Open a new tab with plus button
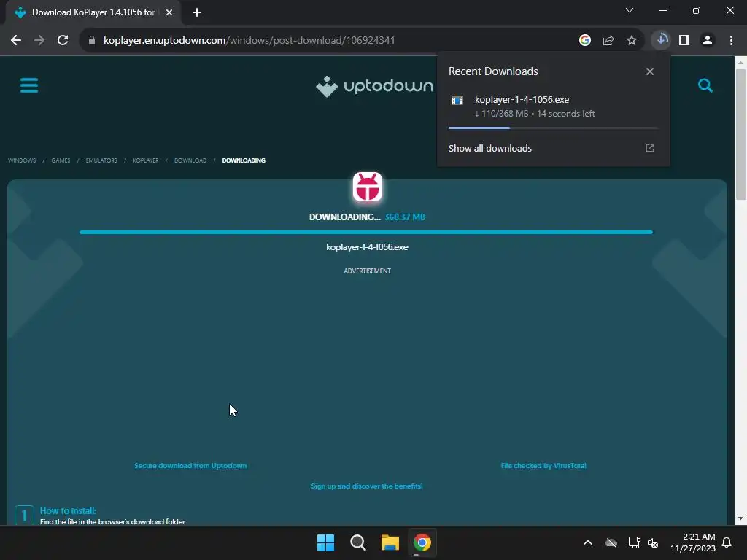This screenshot has width=747, height=560. point(197,12)
